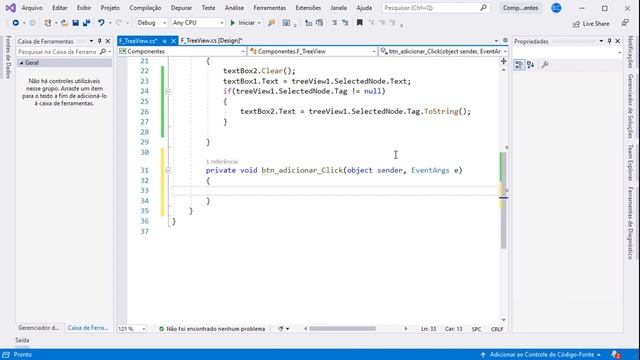640x360 pixels.
Task: Click the Redo arrow icon
Action: point(118,23)
